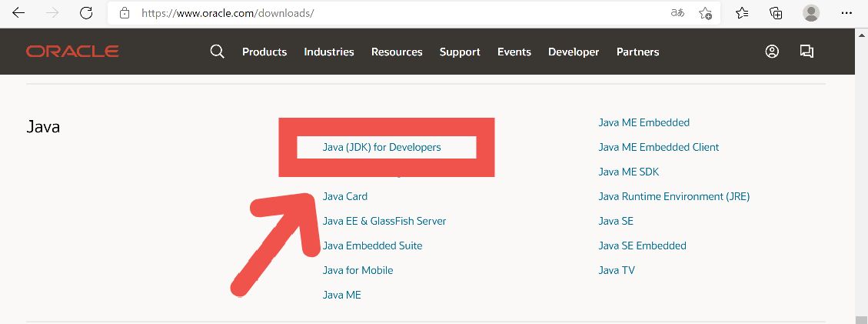The height and width of the screenshot is (324, 868).
Task: Open the Developer menu
Action: click(x=574, y=52)
